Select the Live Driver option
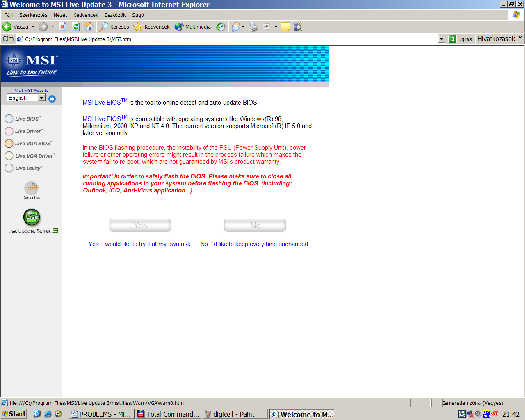 (24, 131)
